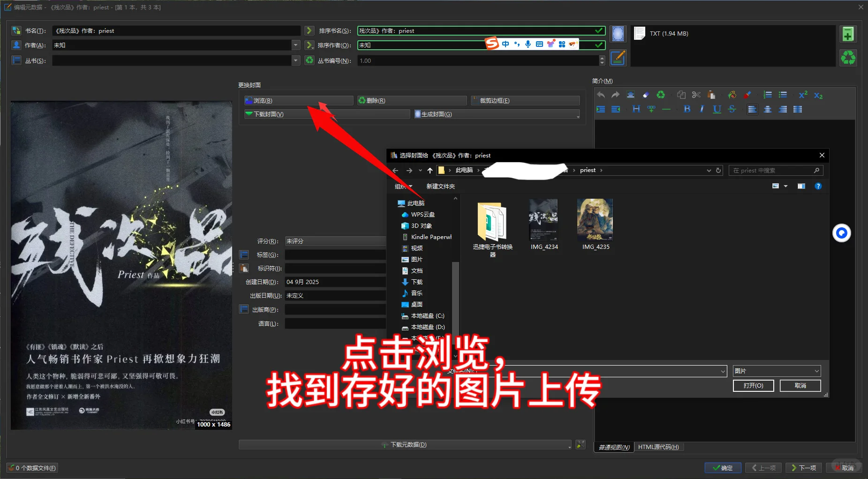
Task: Open the heading style H icon
Action: click(x=636, y=109)
